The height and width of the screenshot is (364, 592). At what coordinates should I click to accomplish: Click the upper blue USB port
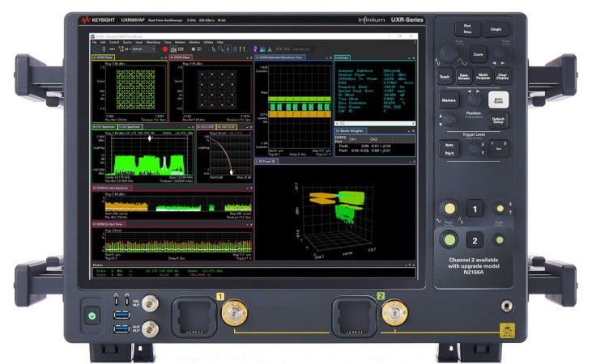coord(121,315)
